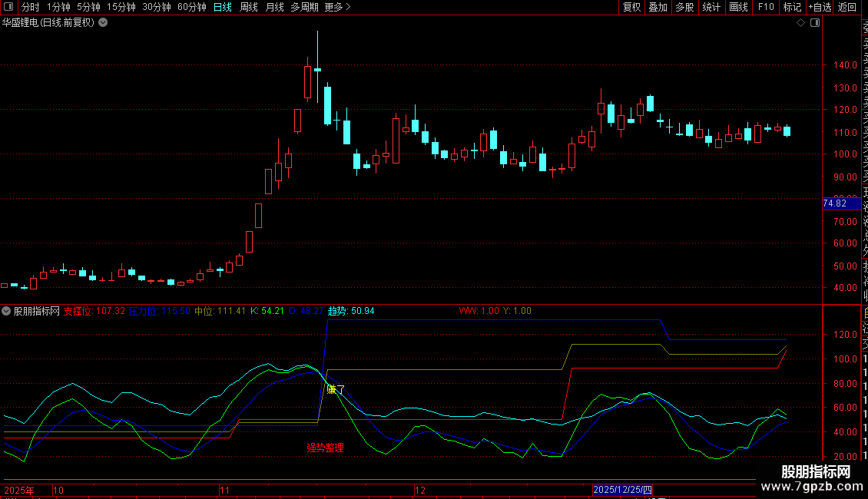The height and width of the screenshot is (499, 868).
Task: Click the 华盛锂电(日线.前复权) title
Action: tap(48, 23)
